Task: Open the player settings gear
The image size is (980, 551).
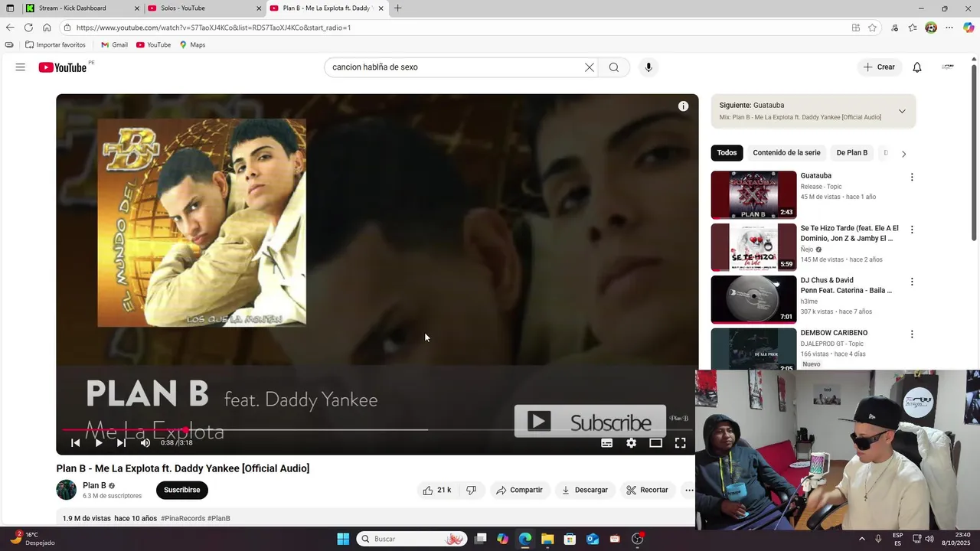Action: (632, 442)
